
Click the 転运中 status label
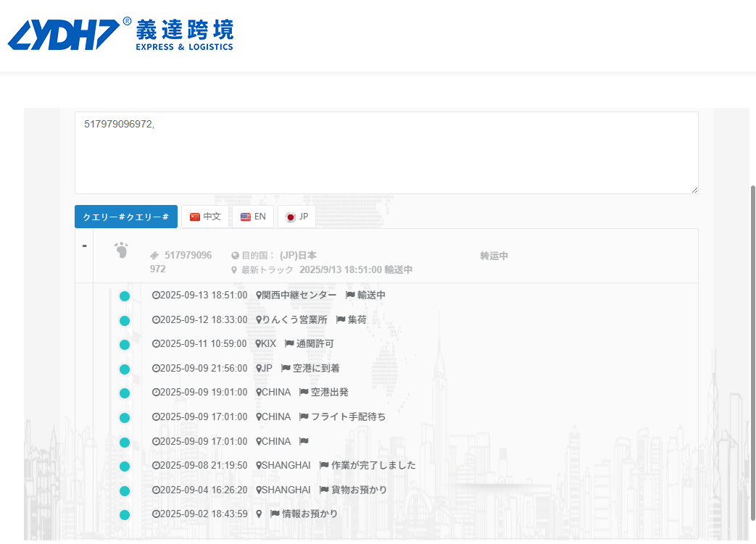pyautogui.click(x=494, y=256)
